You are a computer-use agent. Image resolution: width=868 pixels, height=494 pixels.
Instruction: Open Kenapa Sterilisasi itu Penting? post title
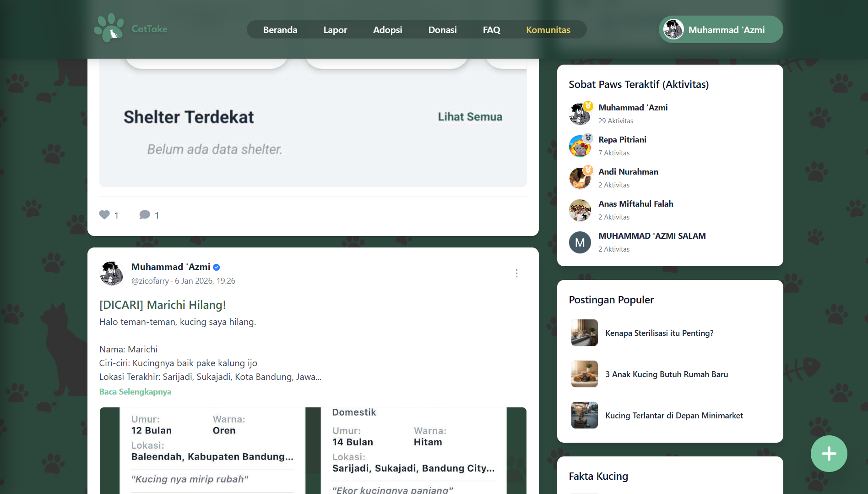click(x=659, y=333)
